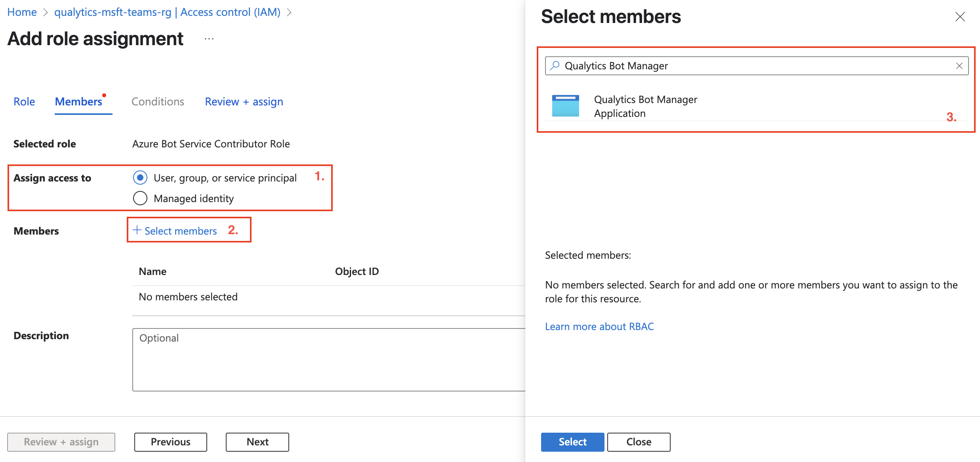Click the disabled Review + assign button
The image size is (980, 462).
[x=61, y=442]
